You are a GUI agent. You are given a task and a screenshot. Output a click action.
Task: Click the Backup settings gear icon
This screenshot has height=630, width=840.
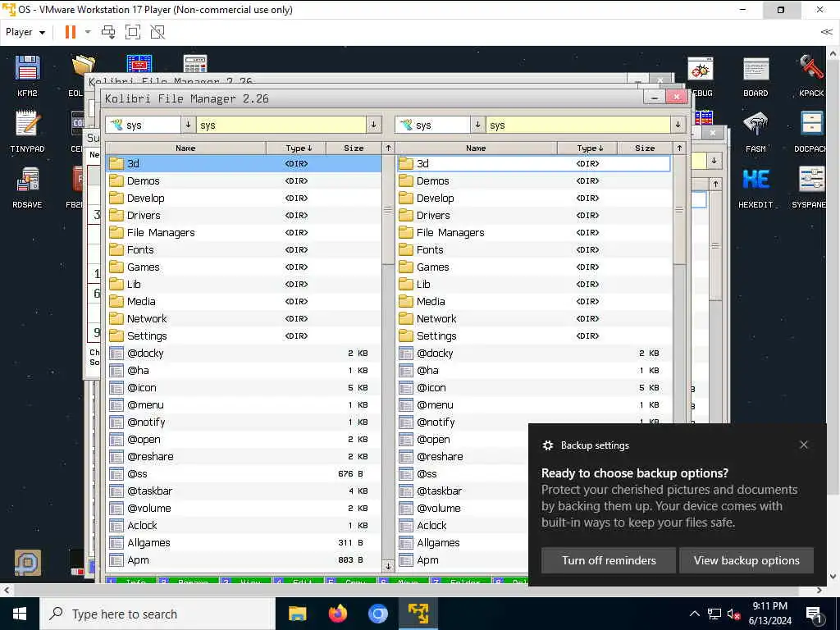click(x=547, y=445)
